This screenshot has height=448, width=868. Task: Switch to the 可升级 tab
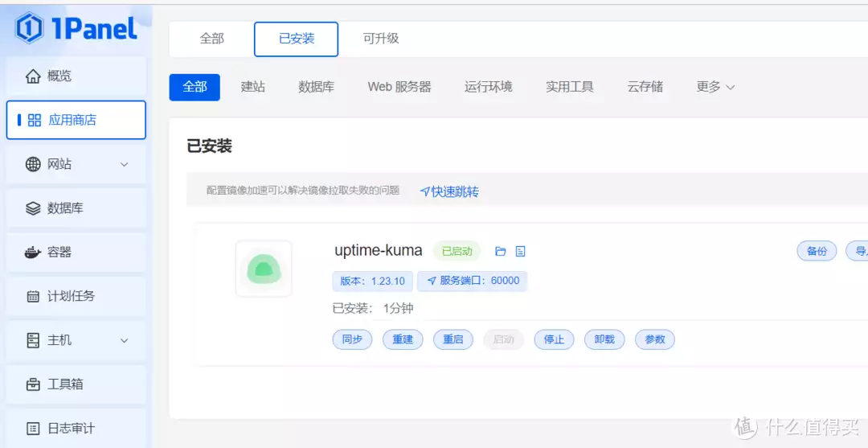(381, 39)
